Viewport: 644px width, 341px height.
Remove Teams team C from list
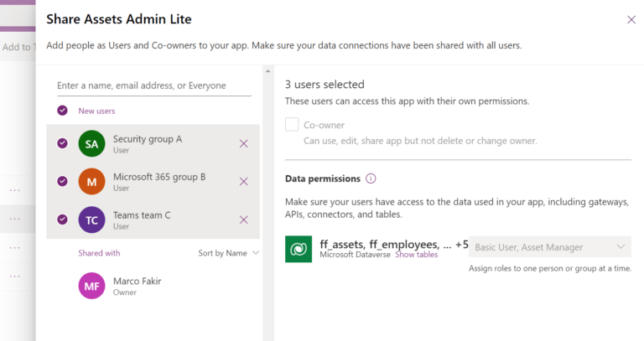click(243, 220)
